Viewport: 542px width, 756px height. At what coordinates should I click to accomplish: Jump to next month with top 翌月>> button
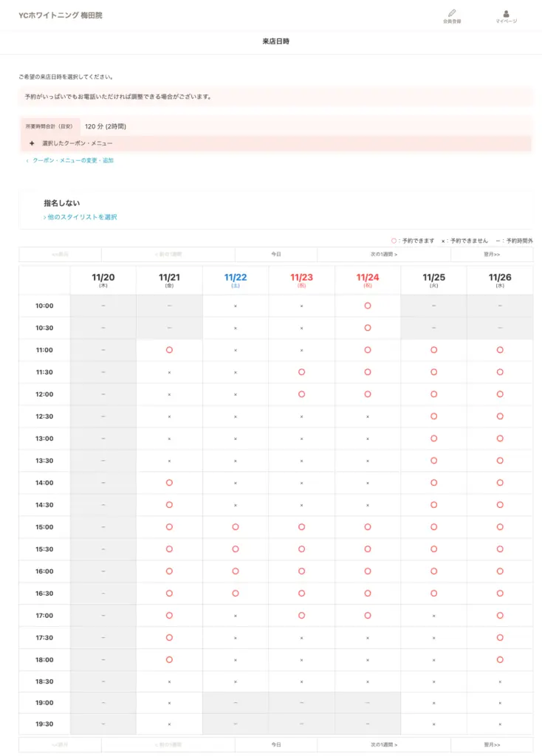492,254
